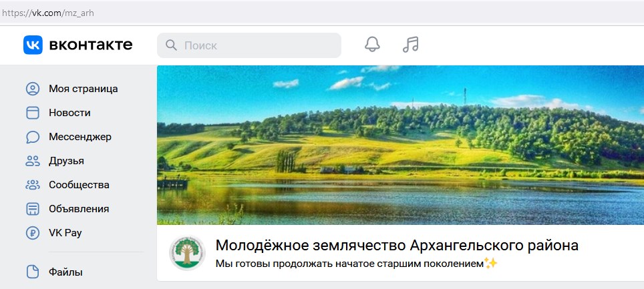Select Сообщества in left menu

79,185
